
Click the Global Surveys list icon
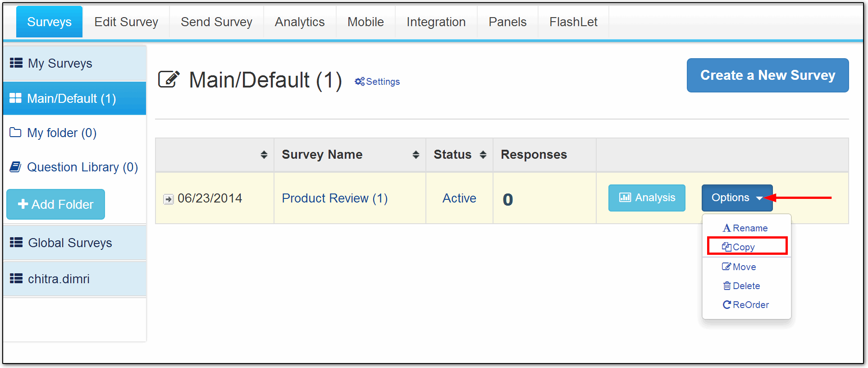16,242
